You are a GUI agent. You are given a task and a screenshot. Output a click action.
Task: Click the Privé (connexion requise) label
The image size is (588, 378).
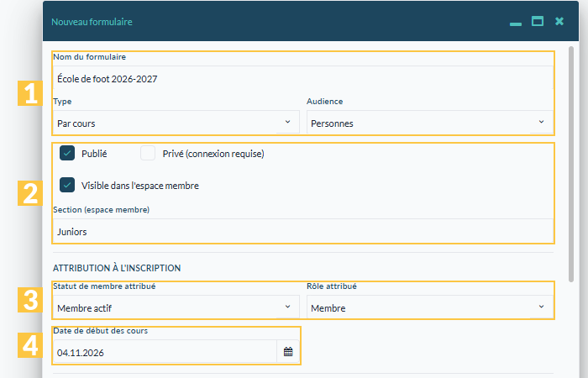tap(213, 154)
